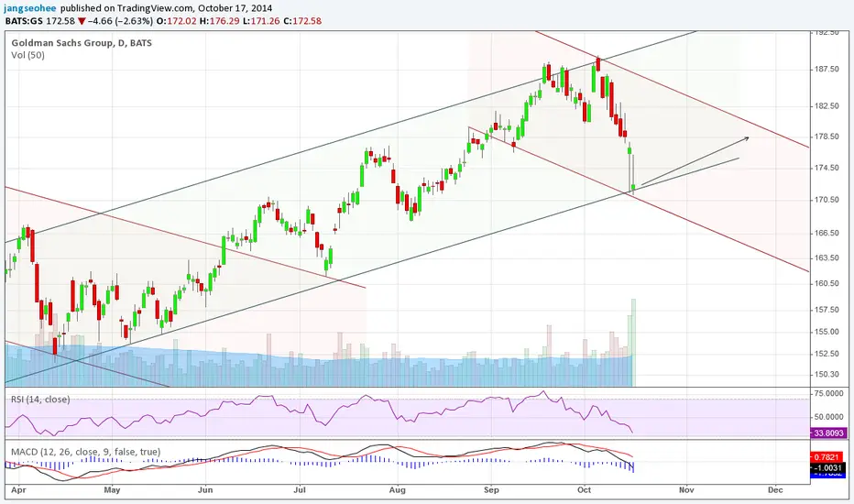Click the 166.50 price axis label
The width and height of the screenshot is (854, 504).
827,233
